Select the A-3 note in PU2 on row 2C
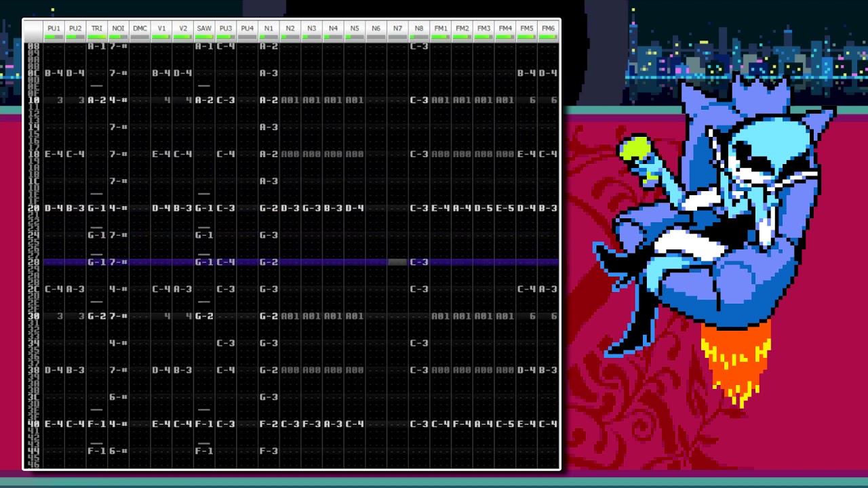 click(75, 289)
